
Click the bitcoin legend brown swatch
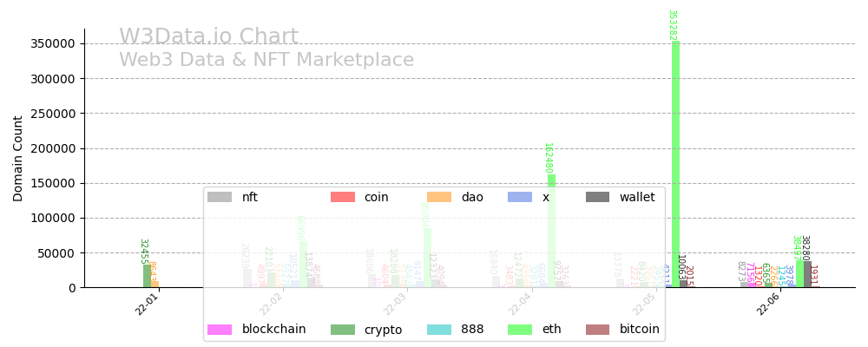598,330
